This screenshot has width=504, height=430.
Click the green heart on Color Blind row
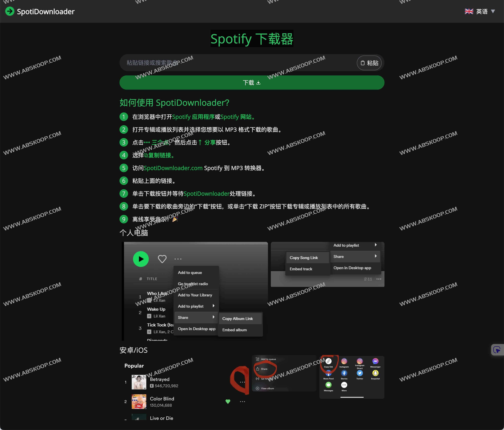pos(228,402)
